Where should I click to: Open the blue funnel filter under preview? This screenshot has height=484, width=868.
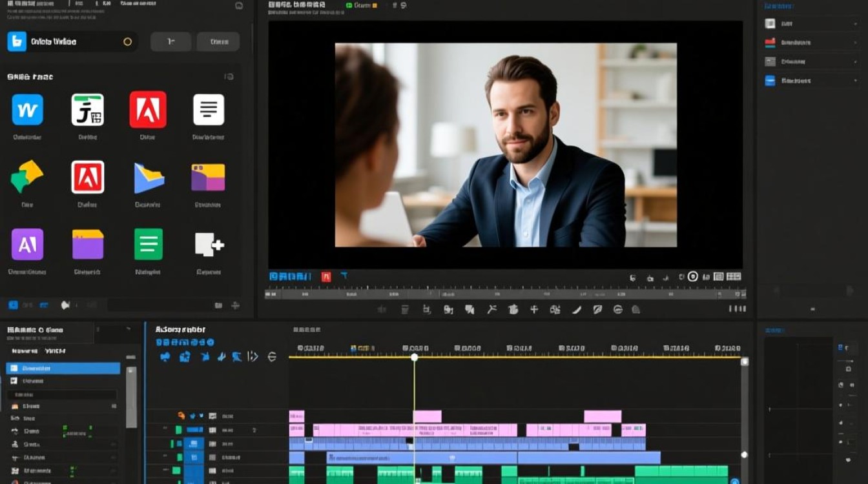pos(344,276)
